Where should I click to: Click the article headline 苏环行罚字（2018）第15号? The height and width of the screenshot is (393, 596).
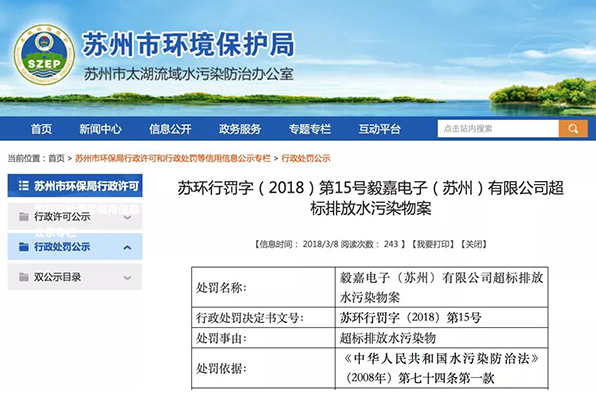pyautogui.click(x=371, y=198)
